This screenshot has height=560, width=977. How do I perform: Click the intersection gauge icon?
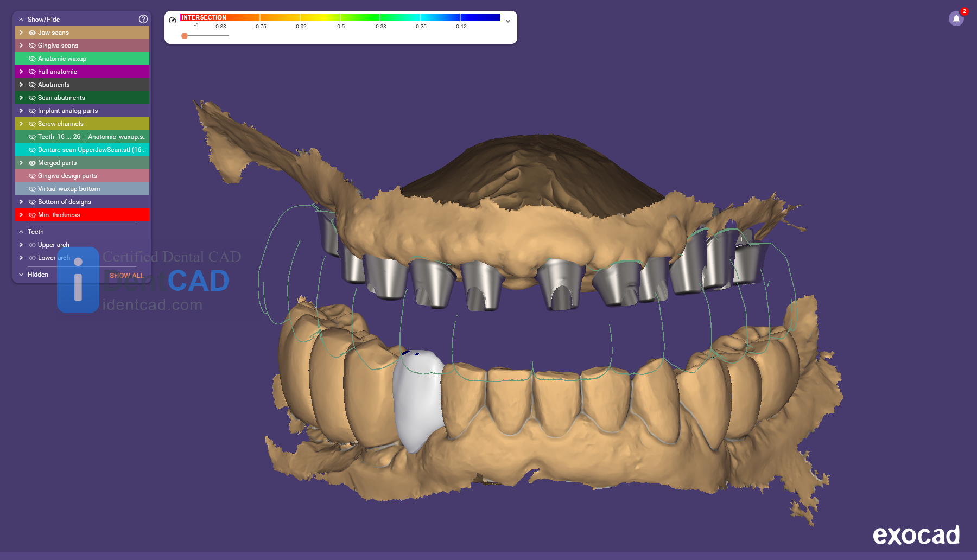tap(173, 20)
